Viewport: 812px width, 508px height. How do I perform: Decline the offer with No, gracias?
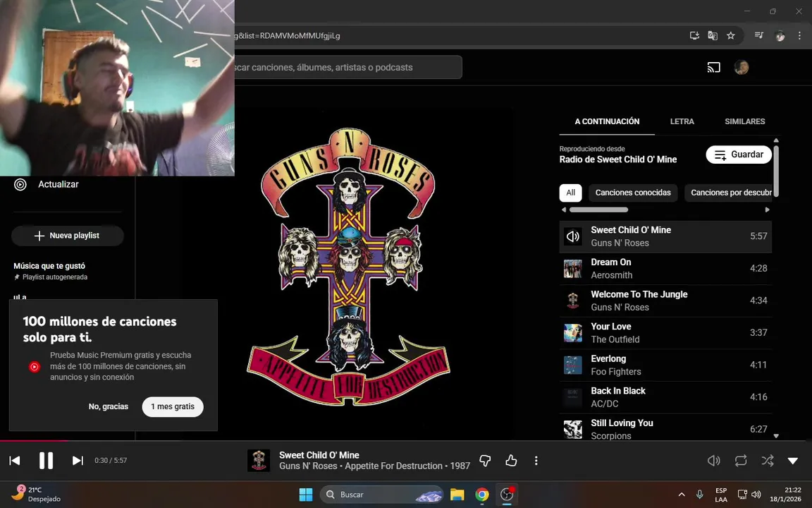click(109, 406)
